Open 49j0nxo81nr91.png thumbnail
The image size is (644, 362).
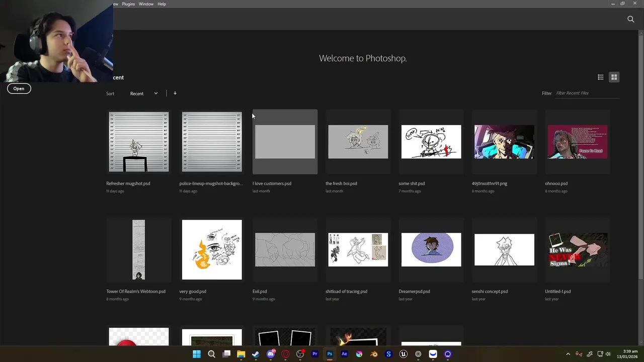tap(504, 142)
